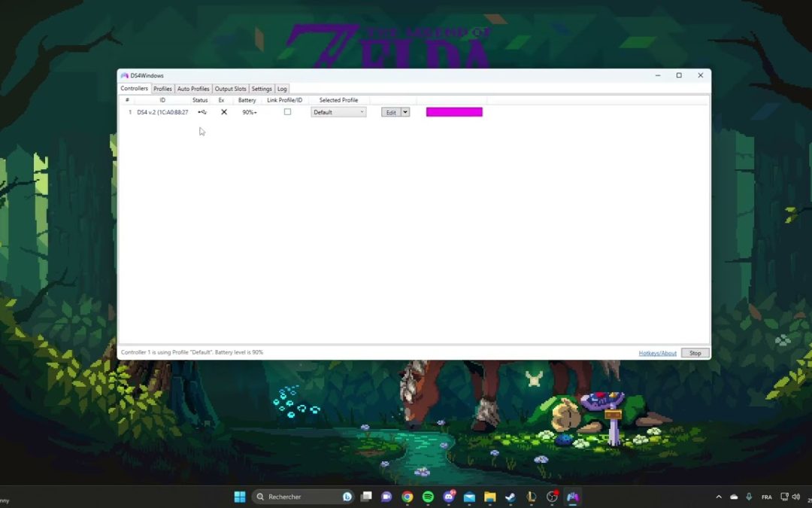Open the Selected Profile Default dropdown
Viewport: 812px width, 508px height.
(338, 112)
